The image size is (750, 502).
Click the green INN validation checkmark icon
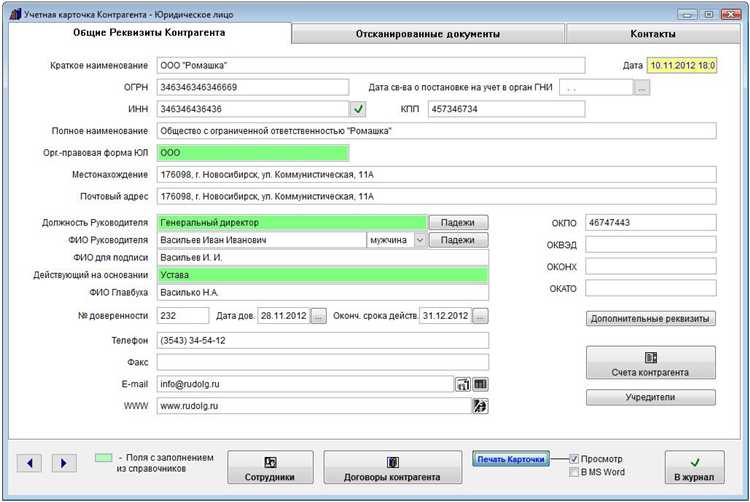(358, 109)
